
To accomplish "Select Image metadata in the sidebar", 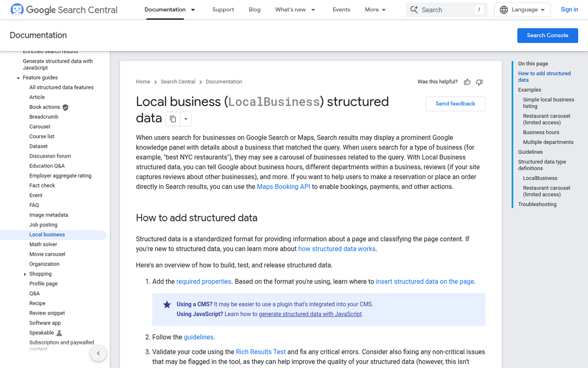I will point(49,215).
